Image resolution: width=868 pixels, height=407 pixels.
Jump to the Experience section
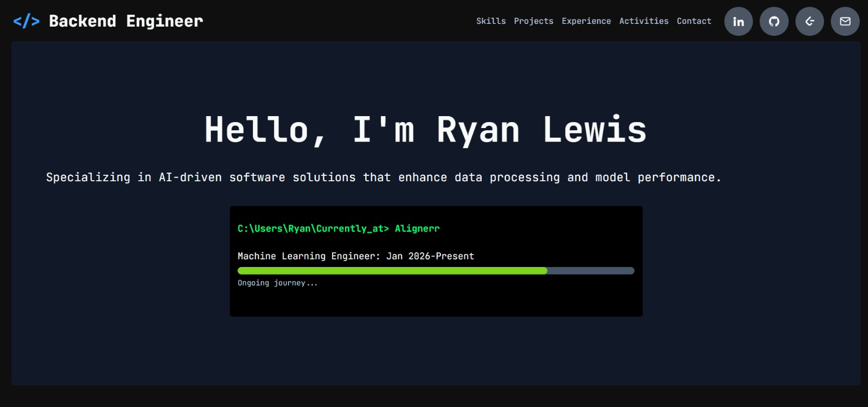click(586, 21)
